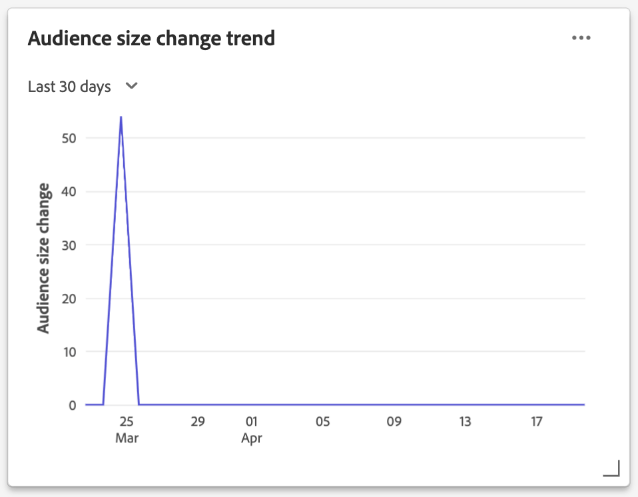Click the 13 date tick on x-axis
Image resolution: width=638 pixels, height=497 pixels.
[465, 422]
